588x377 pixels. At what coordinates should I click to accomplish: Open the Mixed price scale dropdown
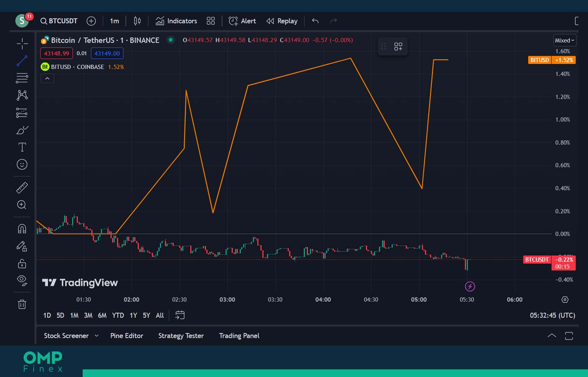point(565,40)
